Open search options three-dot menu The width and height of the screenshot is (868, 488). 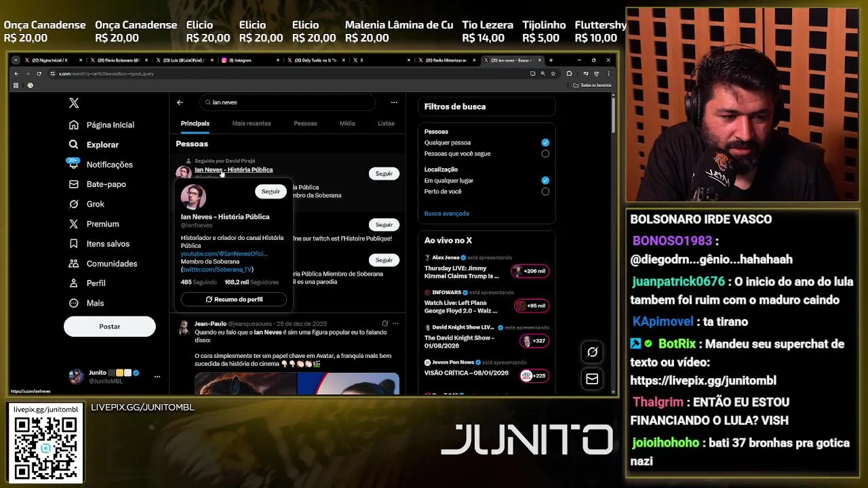pos(394,102)
